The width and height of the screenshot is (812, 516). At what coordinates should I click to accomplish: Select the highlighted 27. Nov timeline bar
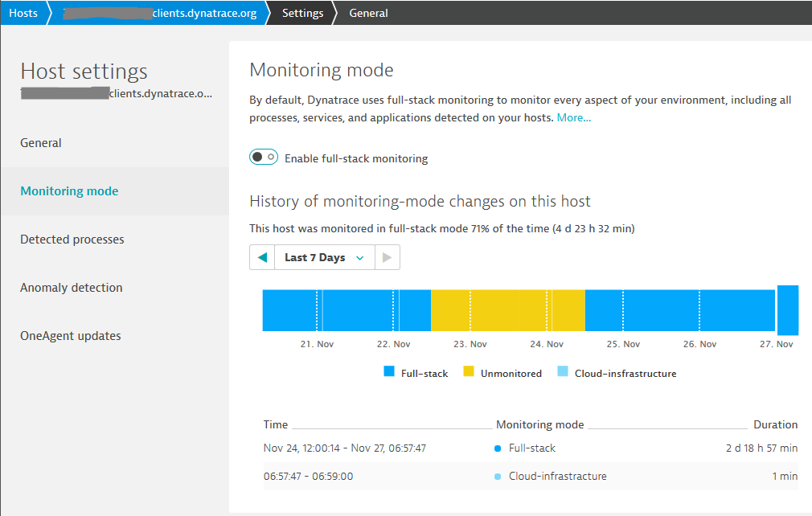787,310
